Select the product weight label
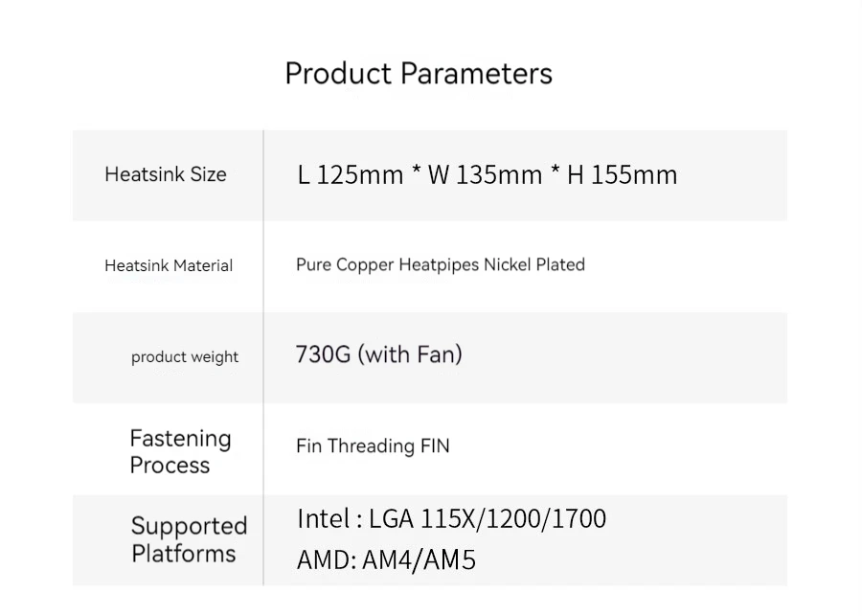This screenshot has width=862, height=616. click(185, 356)
